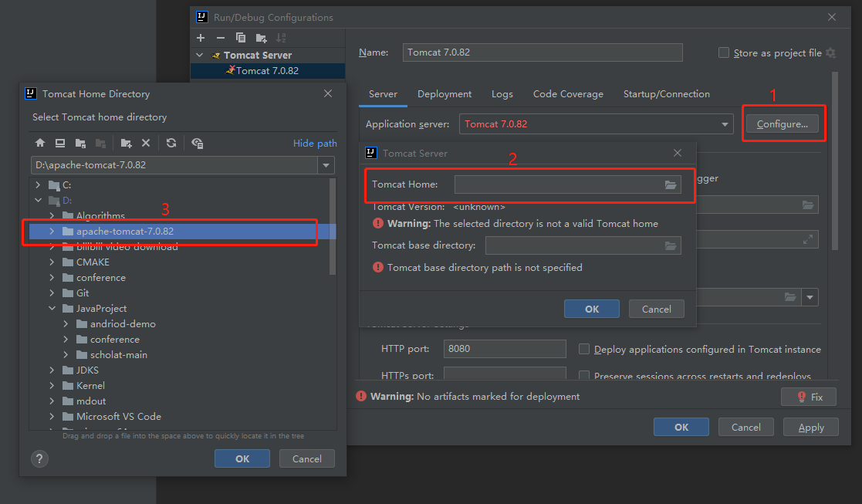This screenshot has width=862, height=504.
Task: Check Preserve sessions across restarts and redeploys
Action: (x=584, y=375)
